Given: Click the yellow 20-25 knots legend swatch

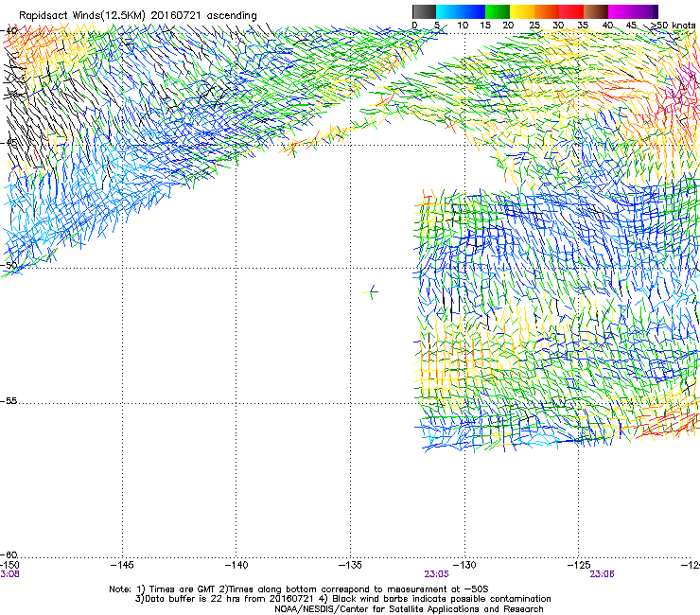Looking at the screenshot, I should coord(522,11).
